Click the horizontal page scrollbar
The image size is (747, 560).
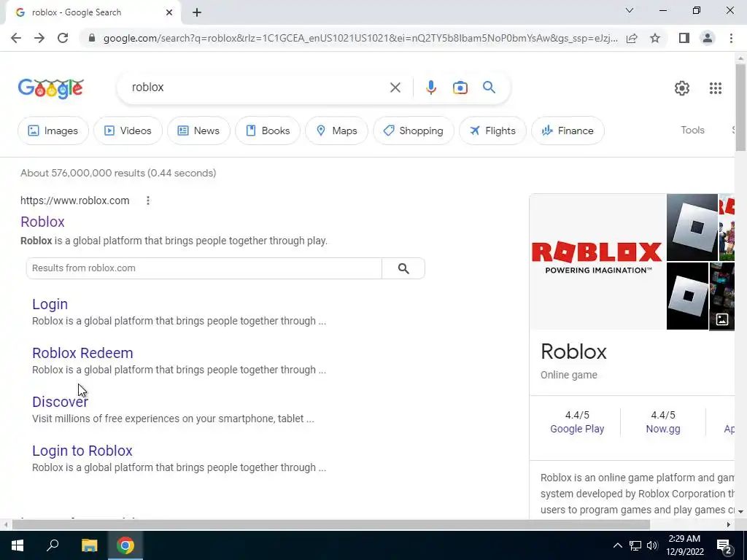[330, 525]
